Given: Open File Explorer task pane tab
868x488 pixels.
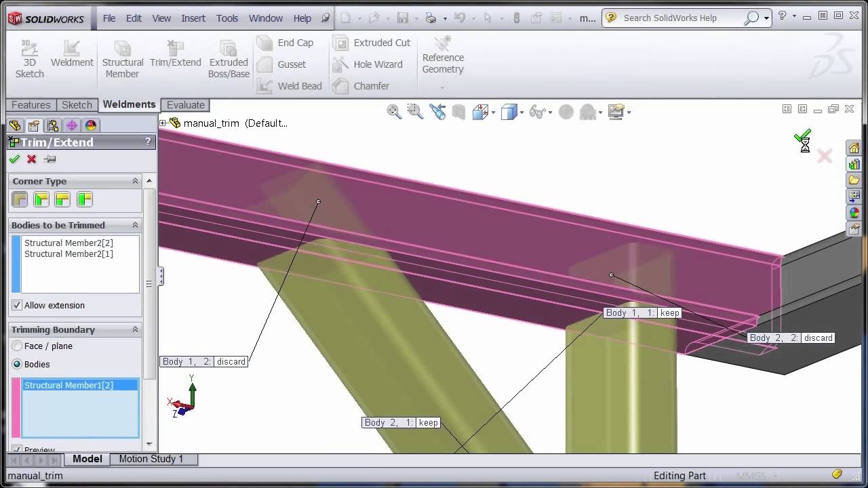Looking at the screenshot, I should pos(854,181).
